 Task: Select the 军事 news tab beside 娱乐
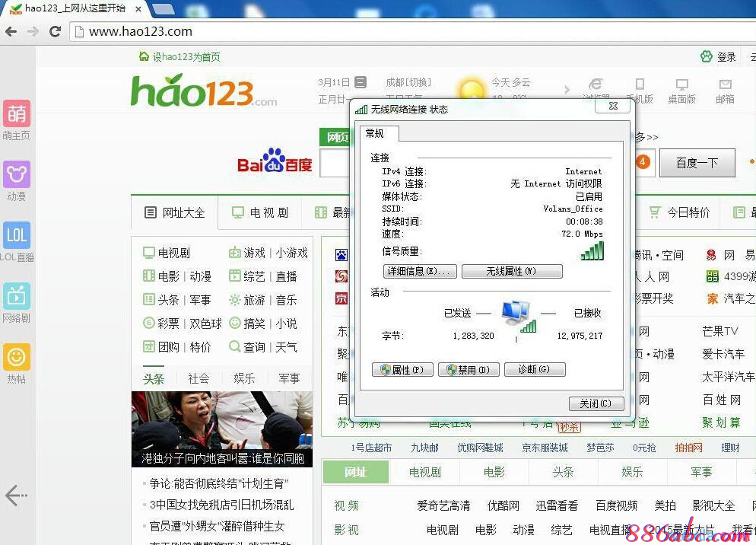(289, 378)
